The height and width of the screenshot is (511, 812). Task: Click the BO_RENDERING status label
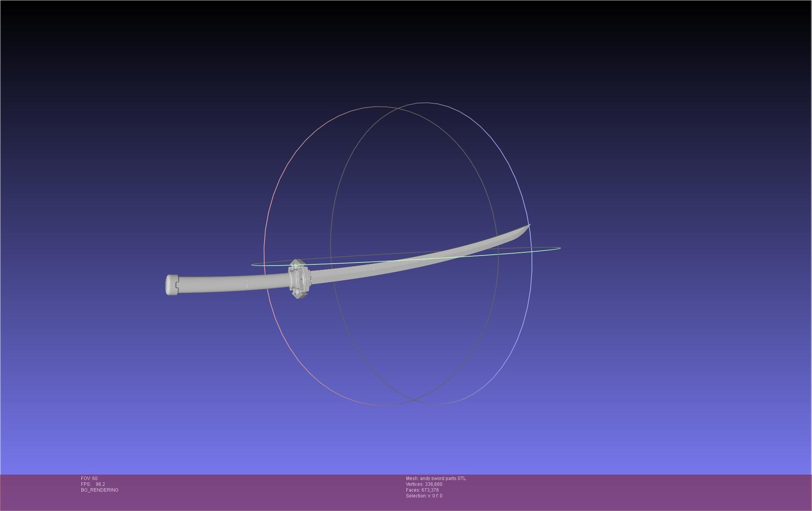pos(100,490)
